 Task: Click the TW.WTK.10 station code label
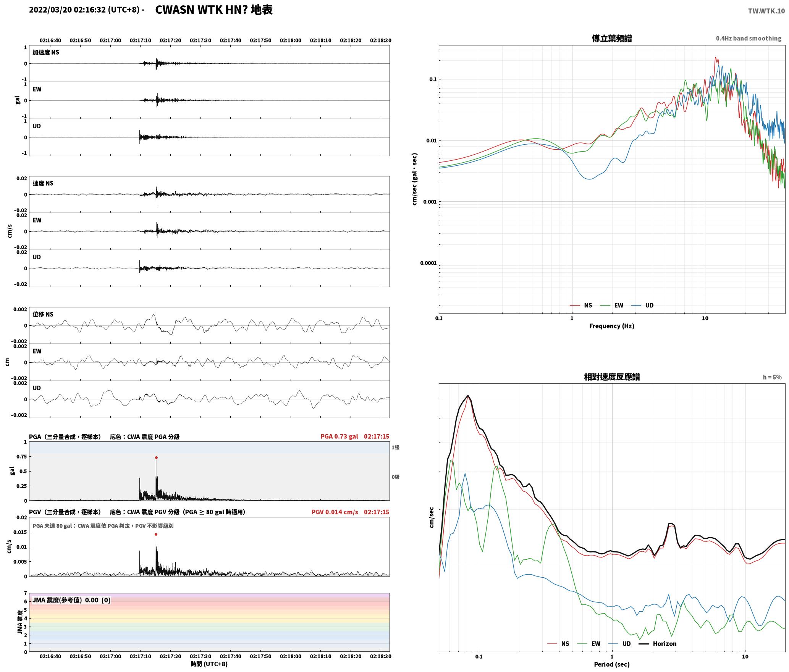pyautogui.click(x=766, y=11)
